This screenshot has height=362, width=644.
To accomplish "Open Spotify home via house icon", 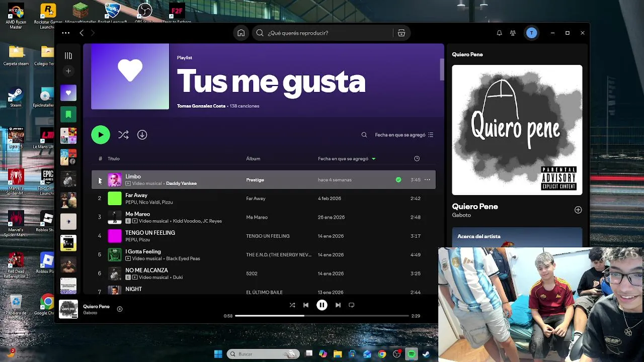I will click(241, 33).
